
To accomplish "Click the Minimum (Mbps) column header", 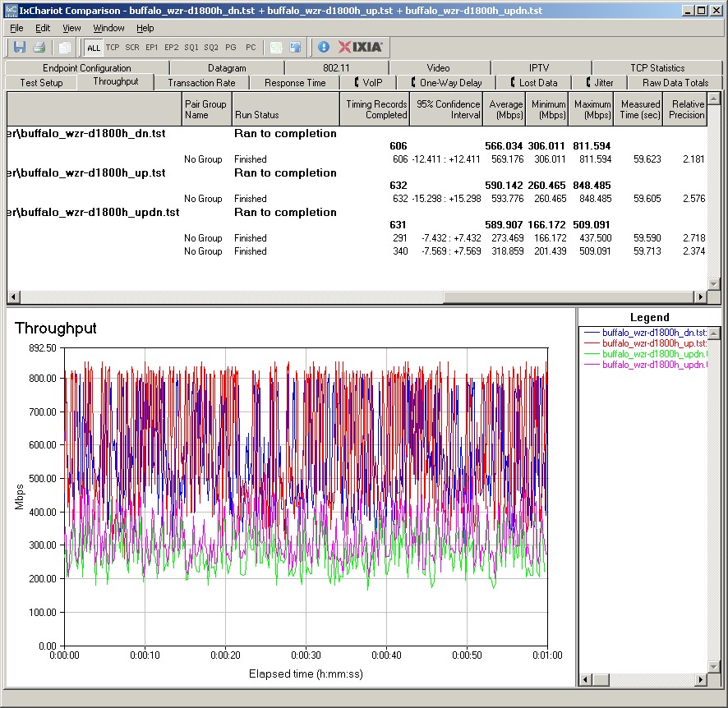I will tap(546, 109).
